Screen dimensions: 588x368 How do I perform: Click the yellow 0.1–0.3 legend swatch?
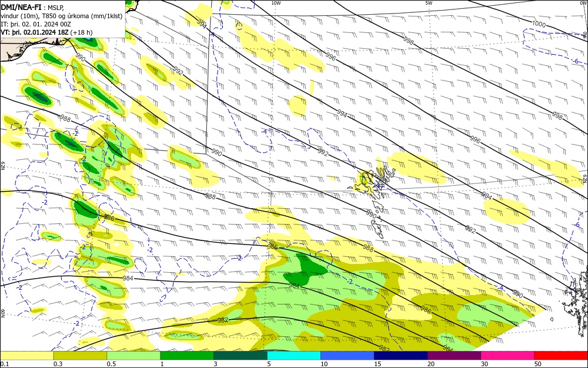point(27,356)
